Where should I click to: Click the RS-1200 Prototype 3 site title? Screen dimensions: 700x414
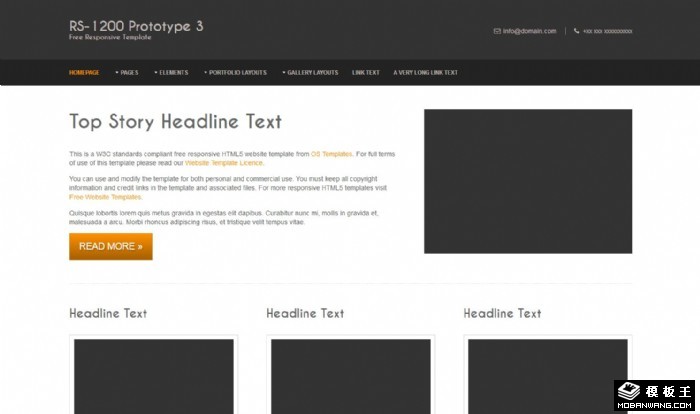click(136, 26)
